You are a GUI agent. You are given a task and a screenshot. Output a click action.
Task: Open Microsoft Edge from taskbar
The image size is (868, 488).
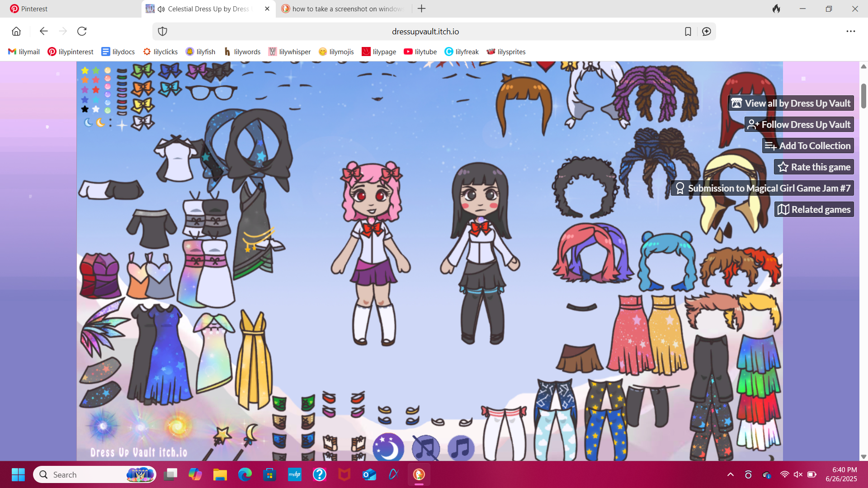245,474
